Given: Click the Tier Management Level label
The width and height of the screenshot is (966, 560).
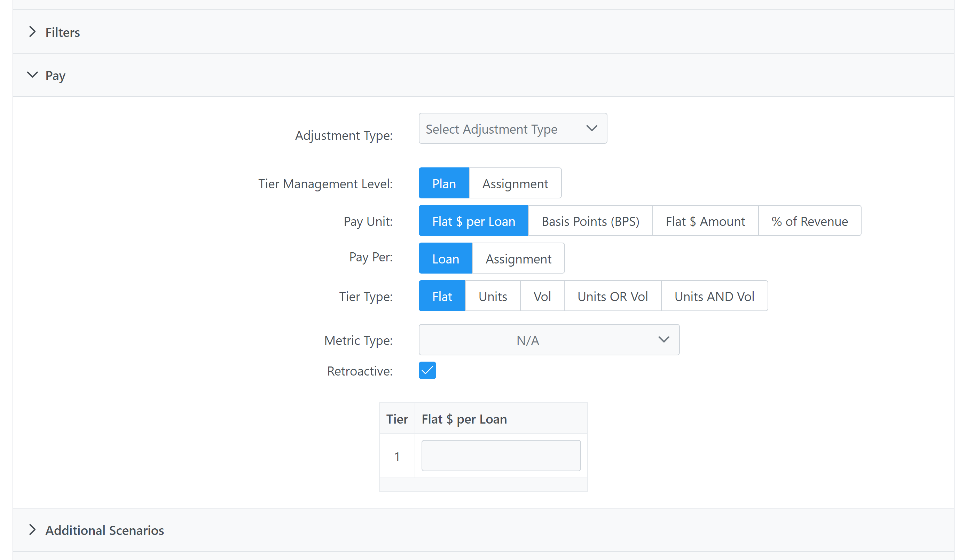Looking at the screenshot, I should pyautogui.click(x=325, y=184).
